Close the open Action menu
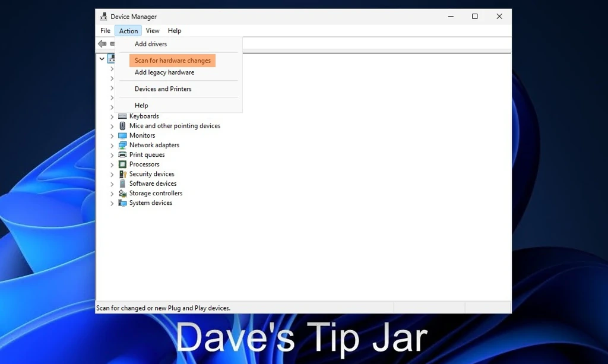 [x=128, y=31]
